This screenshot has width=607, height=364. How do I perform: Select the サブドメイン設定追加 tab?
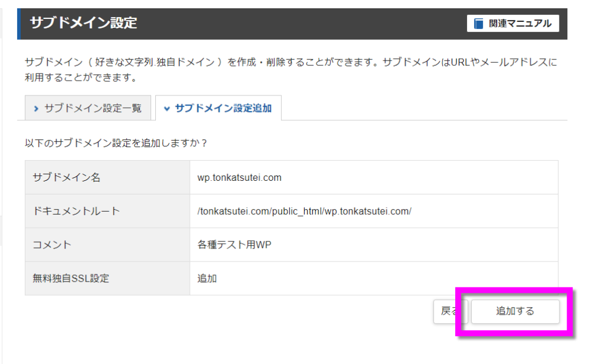point(218,108)
